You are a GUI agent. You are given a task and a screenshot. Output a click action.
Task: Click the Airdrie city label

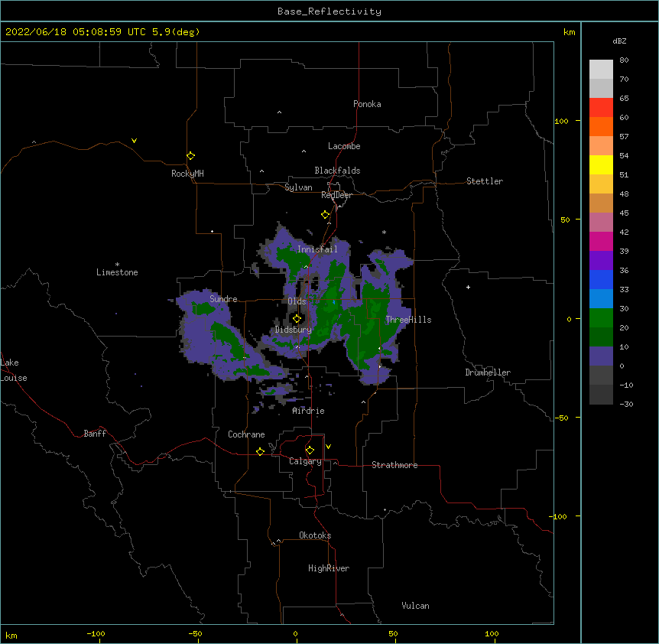click(x=308, y=411)
